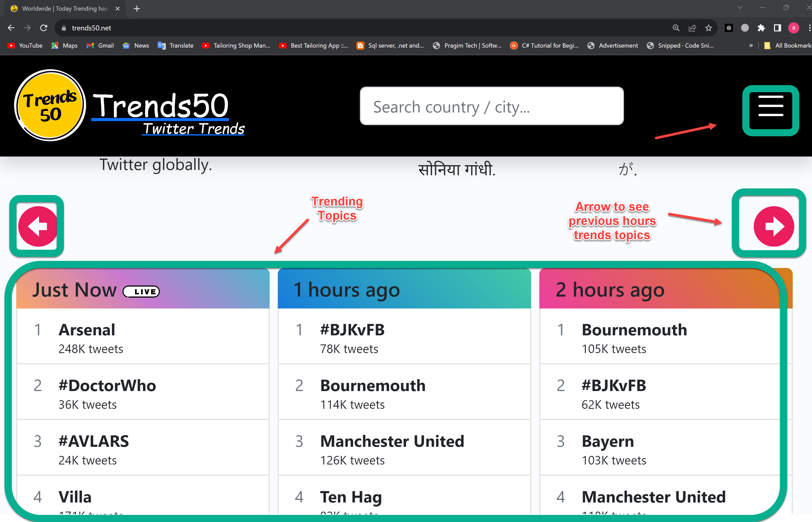Close the Worldwide Trending tab
The image size is (812, 522).
point(117,8)
